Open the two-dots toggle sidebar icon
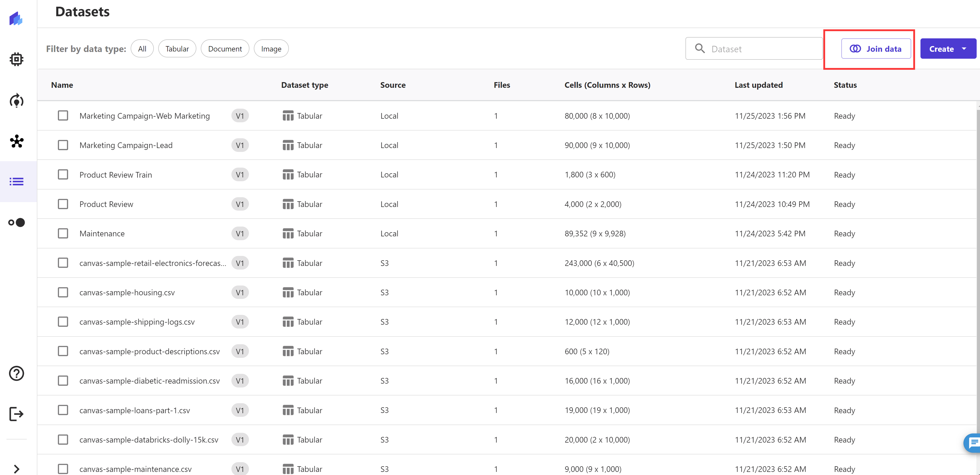The width and height of the screenshot is (980, 475). click(x=16, y=222)
